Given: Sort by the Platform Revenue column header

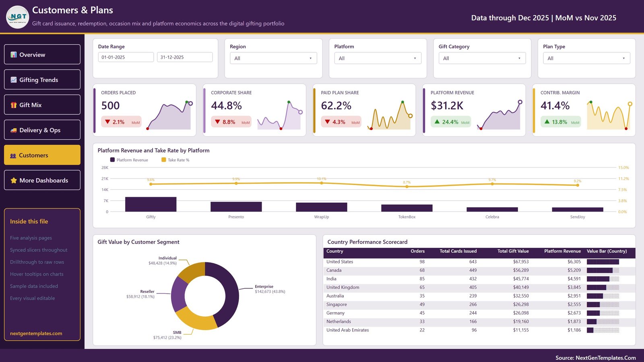Looking at the screenshot, I should point(562,251).
